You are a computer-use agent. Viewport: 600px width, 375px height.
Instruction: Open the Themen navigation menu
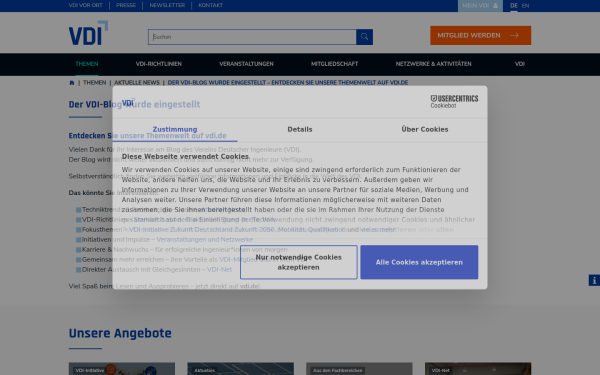click(x=86, y=64)
